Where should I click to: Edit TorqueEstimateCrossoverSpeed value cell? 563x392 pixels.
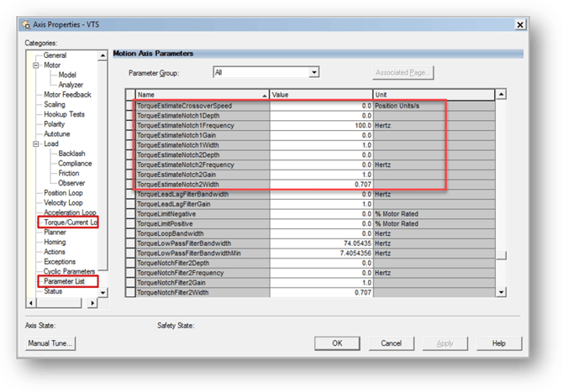click(321, 106)
